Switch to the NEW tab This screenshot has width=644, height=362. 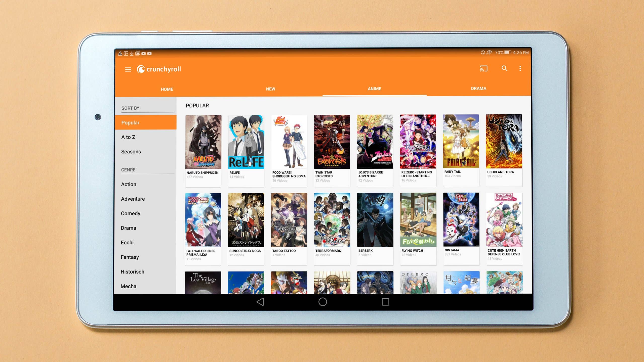click(270, 89)
